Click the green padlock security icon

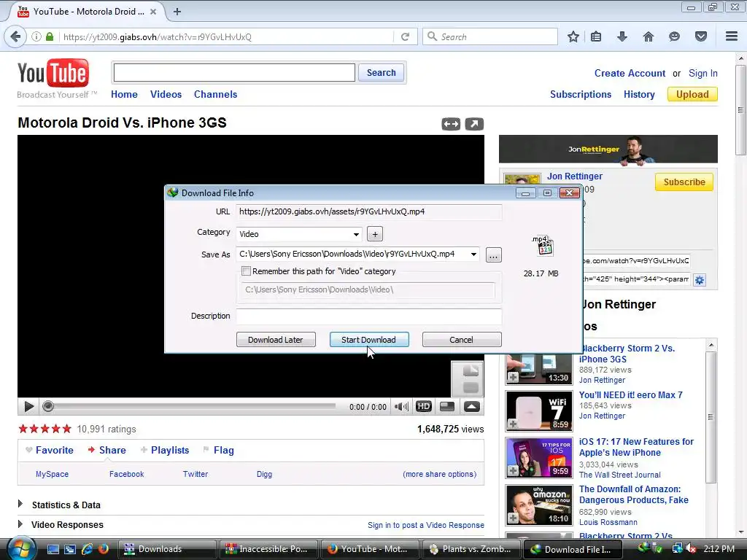pyautogui.click(x=50, y=36)
